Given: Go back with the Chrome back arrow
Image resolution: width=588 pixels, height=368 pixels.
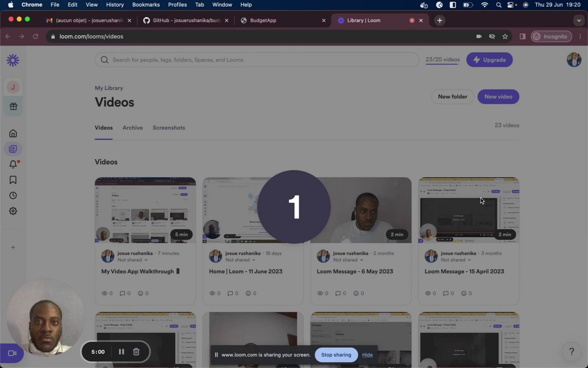Looking at the screenshot, I should point(8,36).
